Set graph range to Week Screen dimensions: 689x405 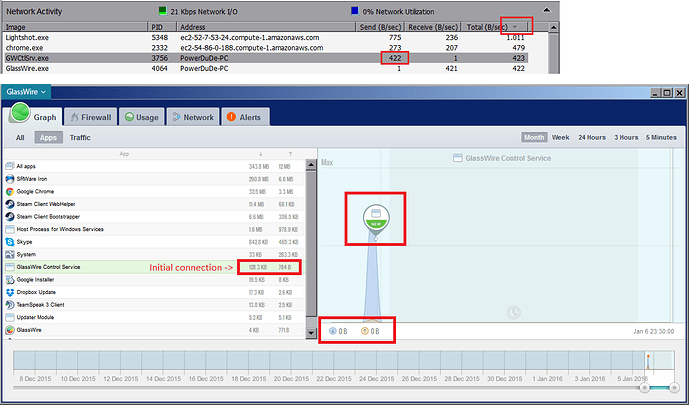point(561,138)
